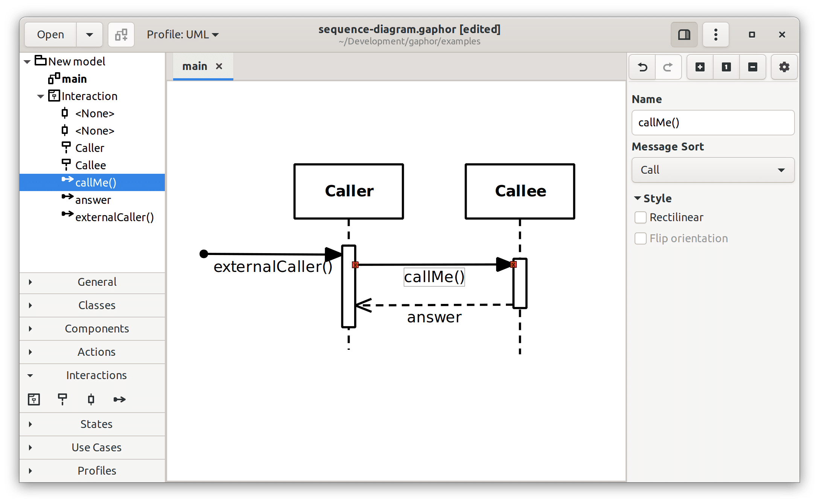Click the answer message icon in tree
Viewport: 819px width, 504px height.
[x=68, y=197]
